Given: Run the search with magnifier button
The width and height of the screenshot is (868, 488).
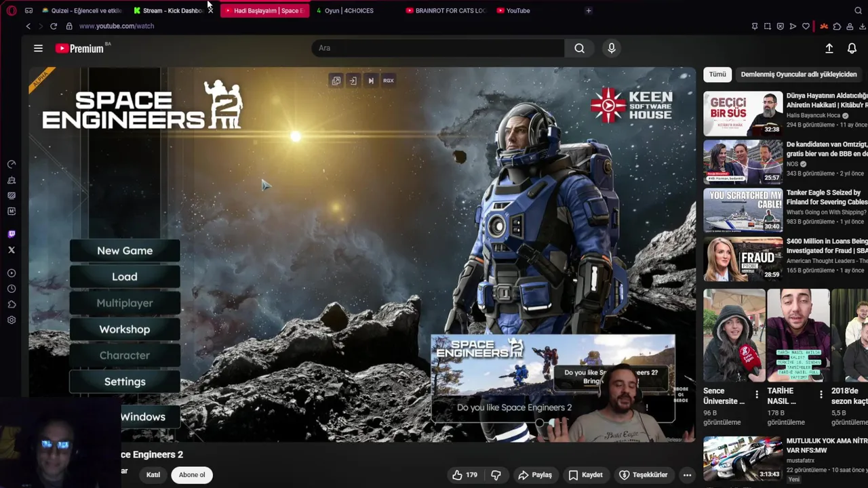Looking at the screenshot, I should pos(579,48).
